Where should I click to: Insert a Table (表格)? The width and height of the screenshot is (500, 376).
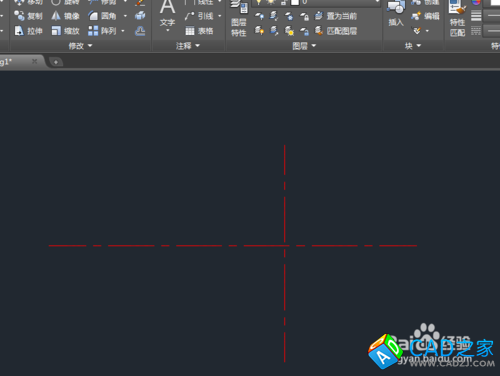pyautogui.click(x=199, y=31)
